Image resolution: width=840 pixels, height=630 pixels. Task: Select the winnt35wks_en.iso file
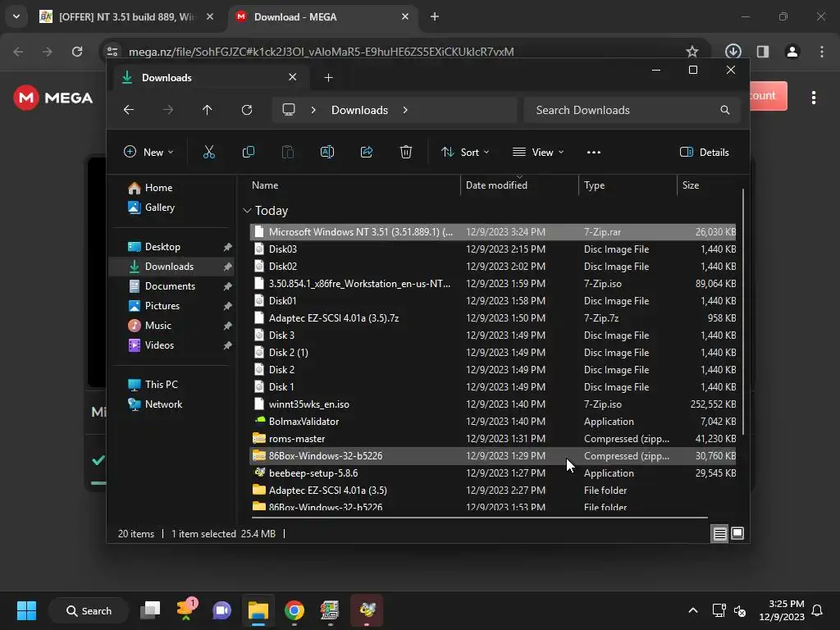pos(492,404)
